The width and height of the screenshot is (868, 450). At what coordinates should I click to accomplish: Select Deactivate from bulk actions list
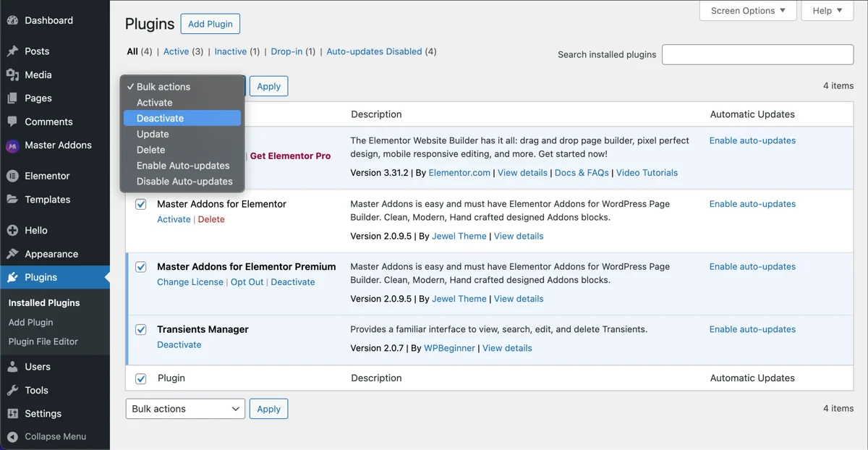[182, 118]
